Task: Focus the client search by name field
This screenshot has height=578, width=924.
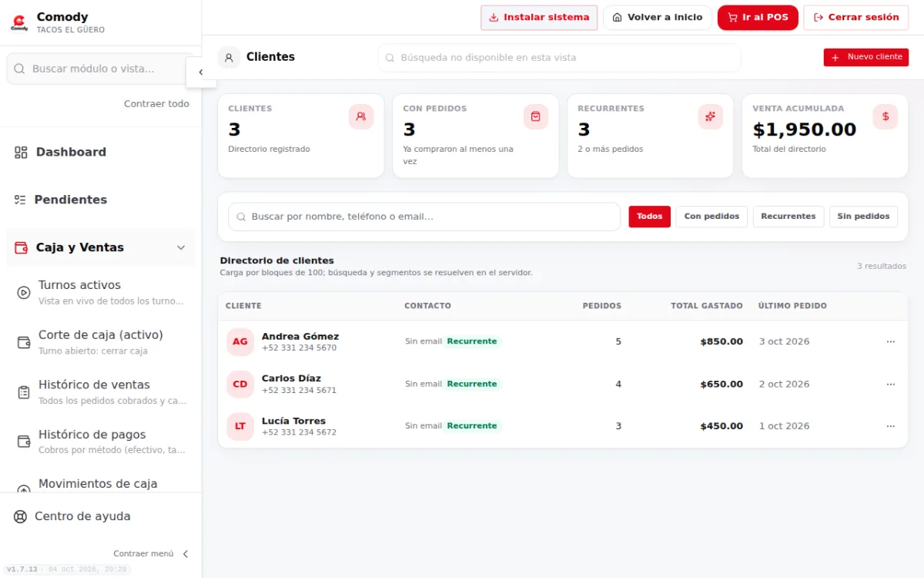Action: (x=424, y=217)
